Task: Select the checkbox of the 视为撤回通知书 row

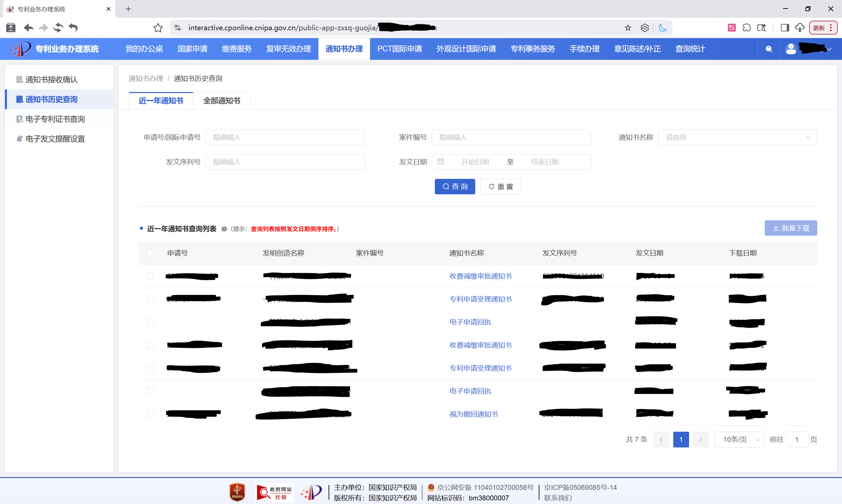Action: pos(150,414)
